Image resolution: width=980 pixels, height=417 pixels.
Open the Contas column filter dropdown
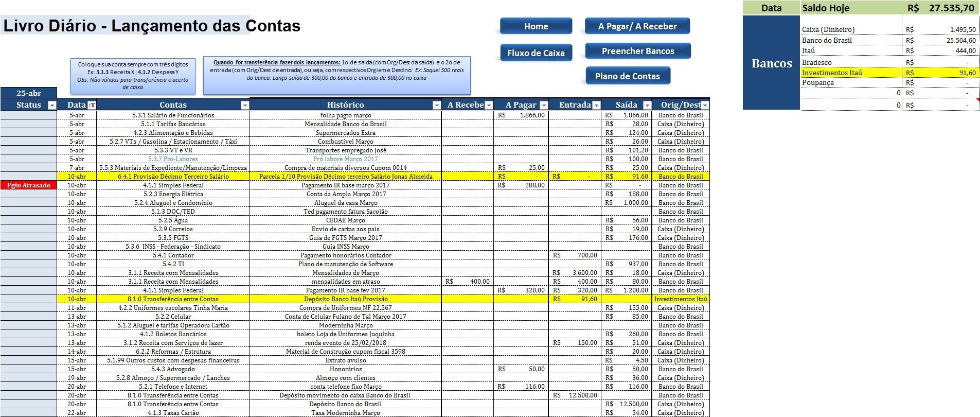245,105
